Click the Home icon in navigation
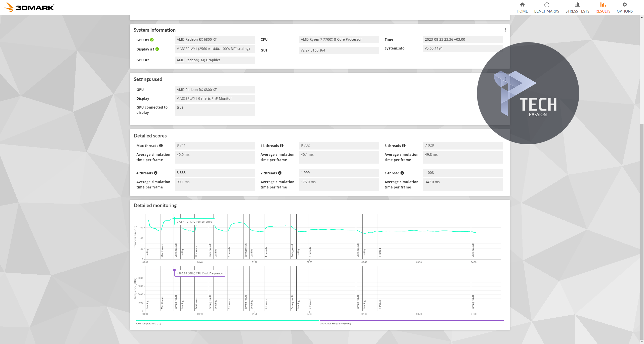644x344 pixels. (x=522, y=5)
